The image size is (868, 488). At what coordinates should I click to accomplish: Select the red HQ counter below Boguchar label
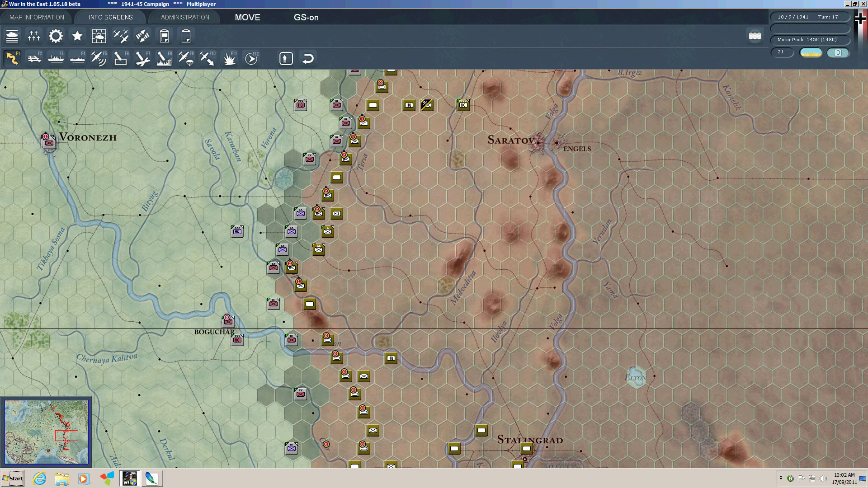pyautogui.click(x=237, y=340)
